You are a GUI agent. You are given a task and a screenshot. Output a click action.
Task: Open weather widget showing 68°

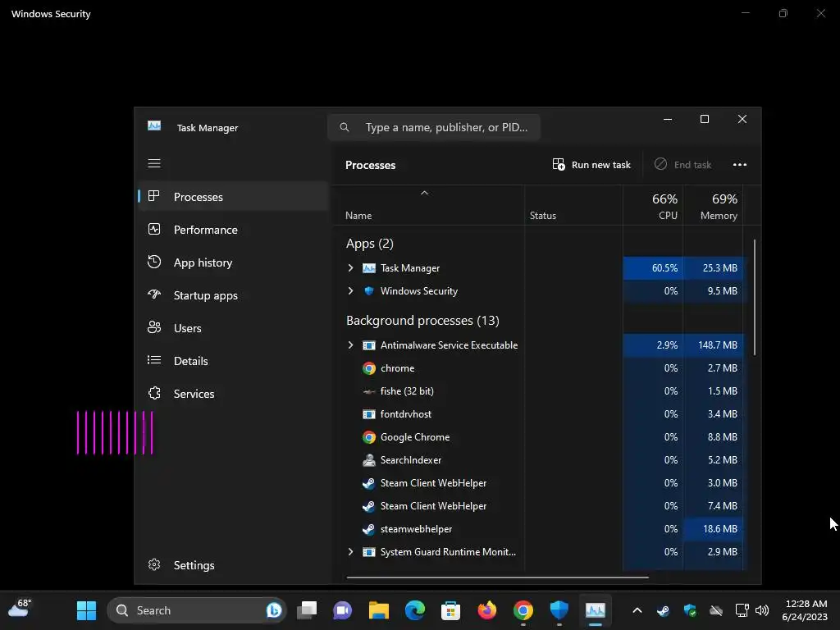pos(20,609)
